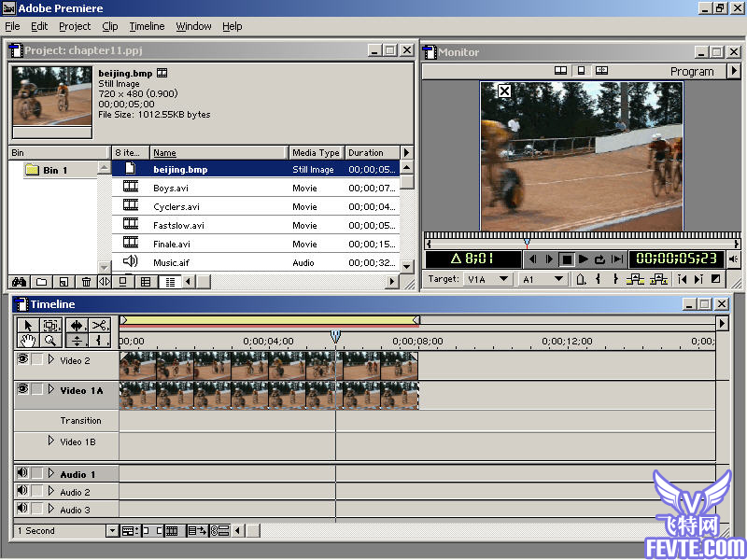This screenshot has height=560, width=747.
Task: Click the Add Default Transition icon
Action: click(x=715, y=279)
